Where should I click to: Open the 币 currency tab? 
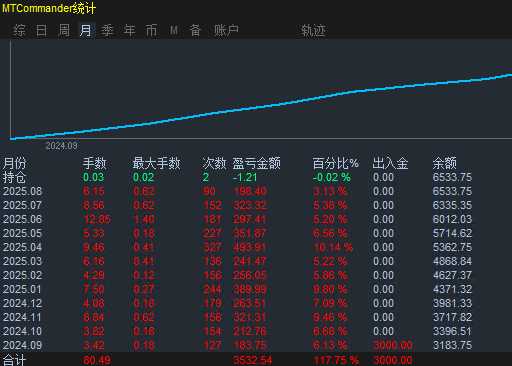pos(151,30)
